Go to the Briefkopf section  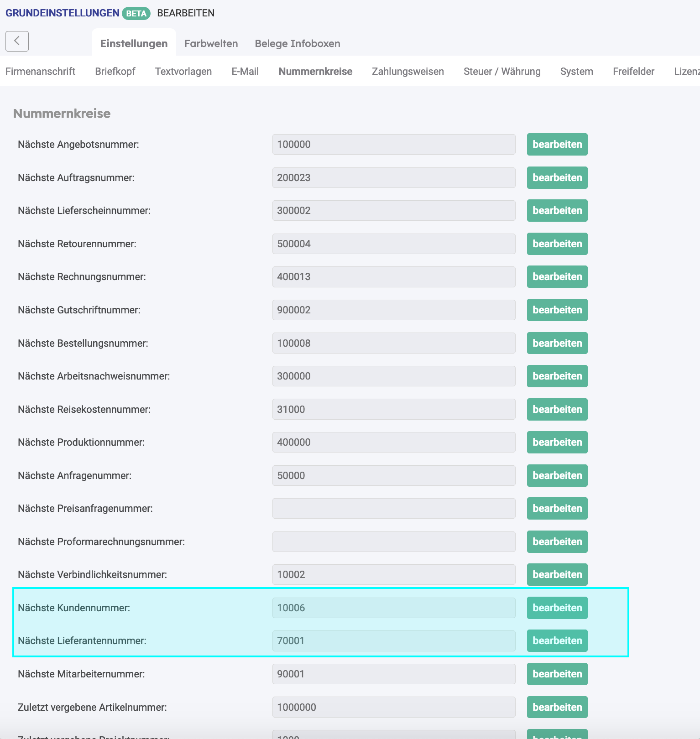(115, 71)
